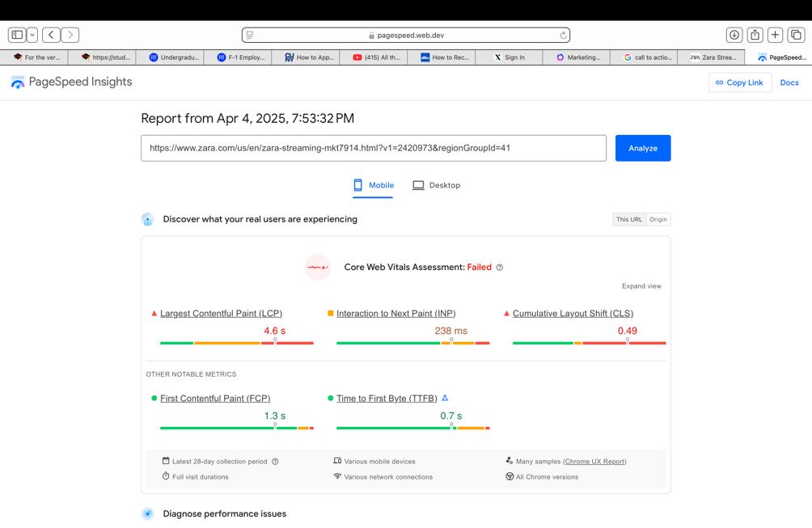The height and width of the screenshot is (528, 812).
Task: Switch to the 'For the ver...' tab
Action: click(x=34, y=57)
